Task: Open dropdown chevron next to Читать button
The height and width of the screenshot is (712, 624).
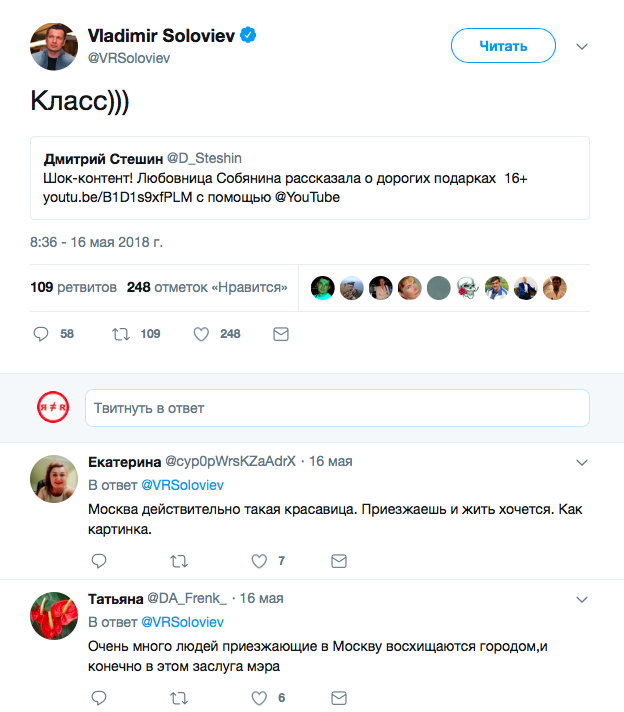Action: point(582,46)
